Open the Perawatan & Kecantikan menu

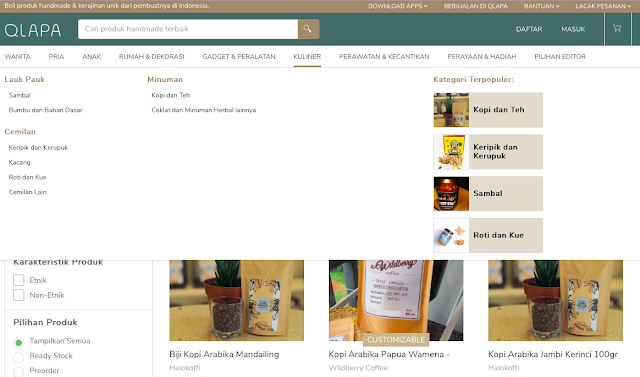384,57
